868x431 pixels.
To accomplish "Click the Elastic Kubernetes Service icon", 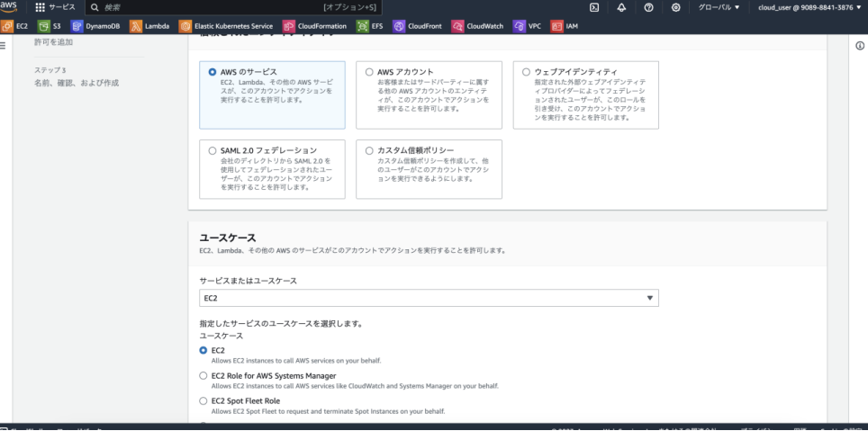I will click(x=185, y=26).
